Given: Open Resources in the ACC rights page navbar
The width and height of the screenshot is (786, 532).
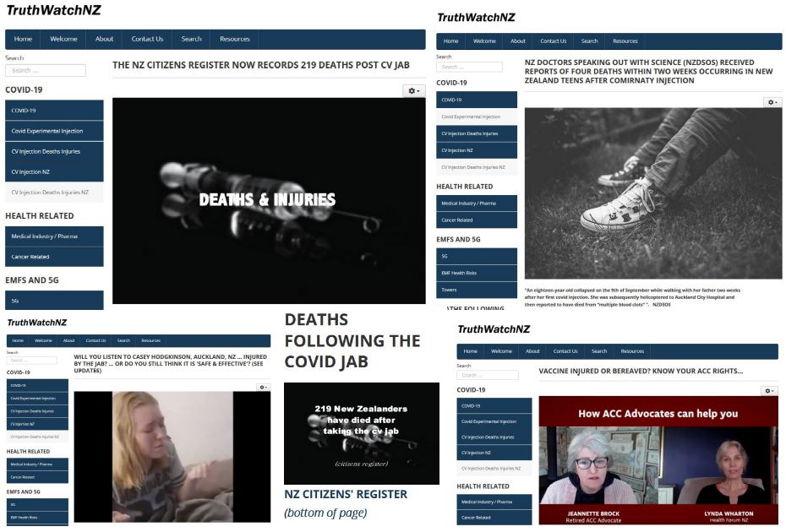Looking at the screenshot, I should coord(632,351).
